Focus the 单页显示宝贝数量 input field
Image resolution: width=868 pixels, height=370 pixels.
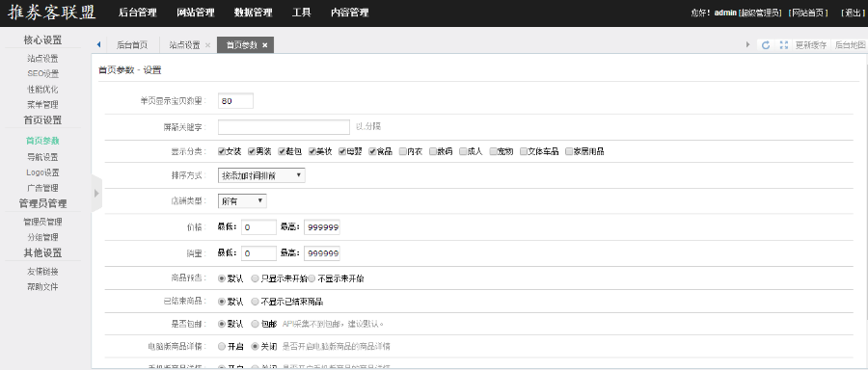click(x=235, y=101)
